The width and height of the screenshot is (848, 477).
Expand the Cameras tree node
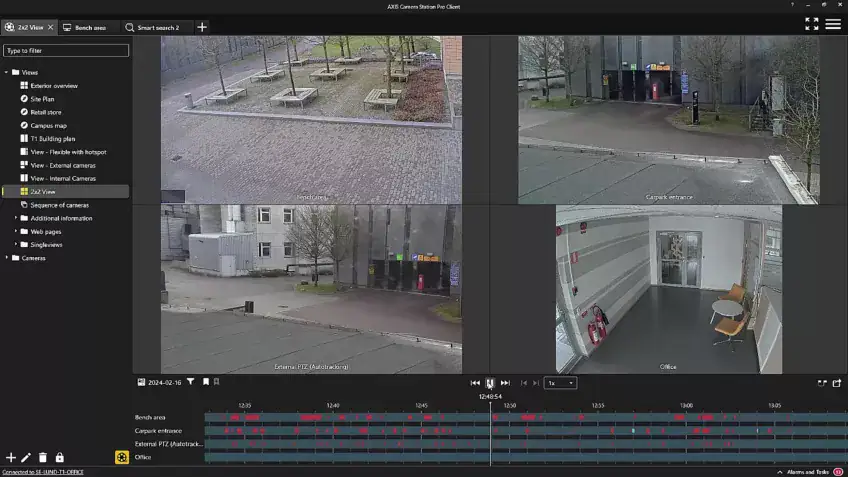click(7, 258)
